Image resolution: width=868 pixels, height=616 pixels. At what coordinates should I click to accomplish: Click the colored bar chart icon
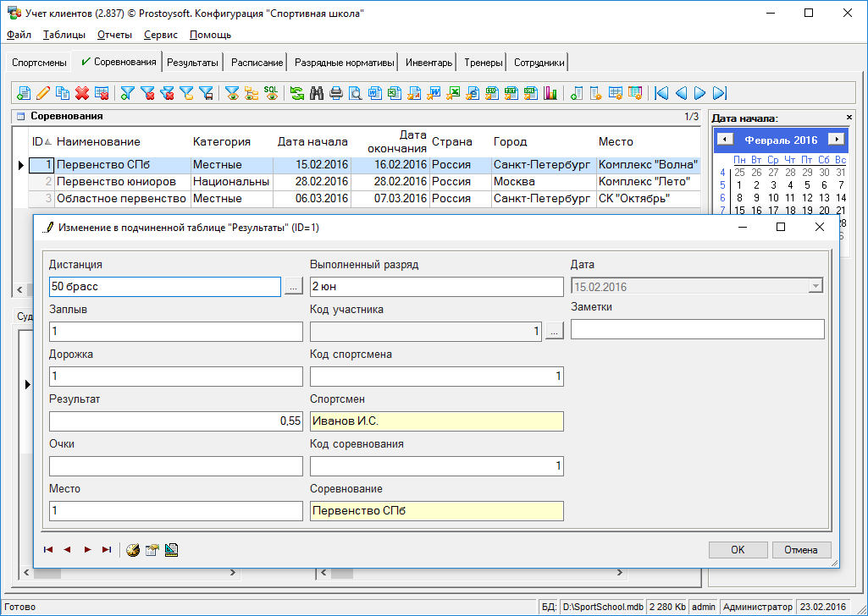pos(550,93)
